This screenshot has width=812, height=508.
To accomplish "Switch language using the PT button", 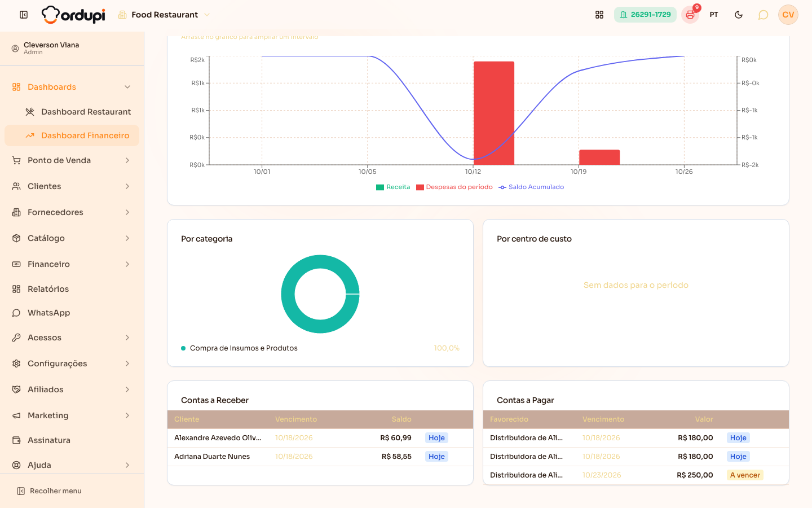I will 714,15.
